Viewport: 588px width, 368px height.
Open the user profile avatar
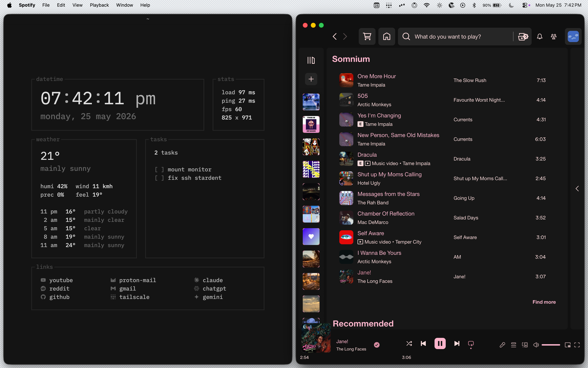click(x=573, y=37)
